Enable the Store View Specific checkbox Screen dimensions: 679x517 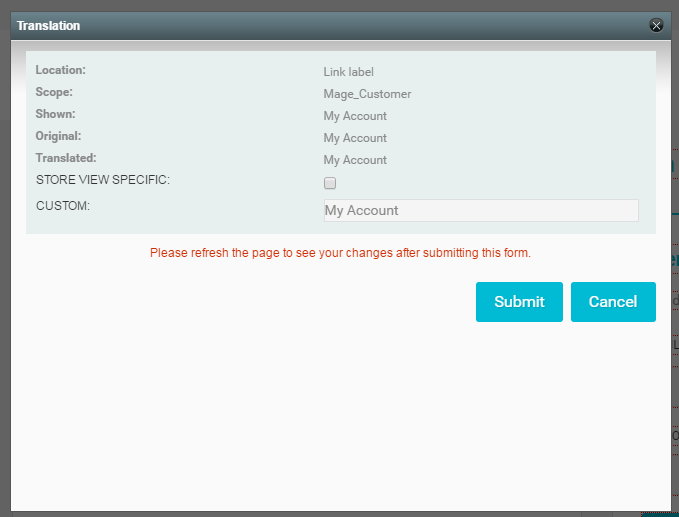click(330, 183)
